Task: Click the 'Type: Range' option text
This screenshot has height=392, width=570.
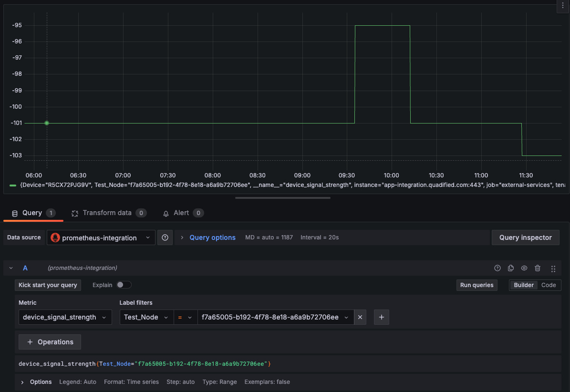Action: [x=219, y=382]
